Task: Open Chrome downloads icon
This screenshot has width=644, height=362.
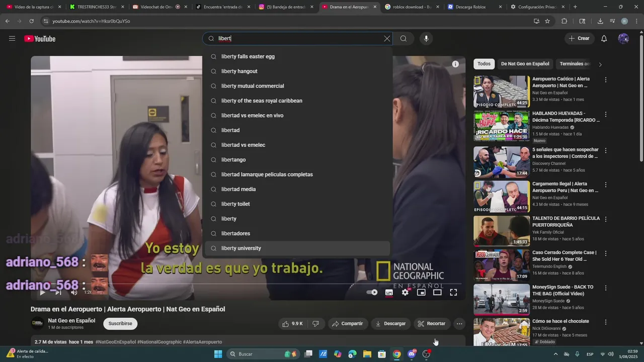Action: [600, 21]
